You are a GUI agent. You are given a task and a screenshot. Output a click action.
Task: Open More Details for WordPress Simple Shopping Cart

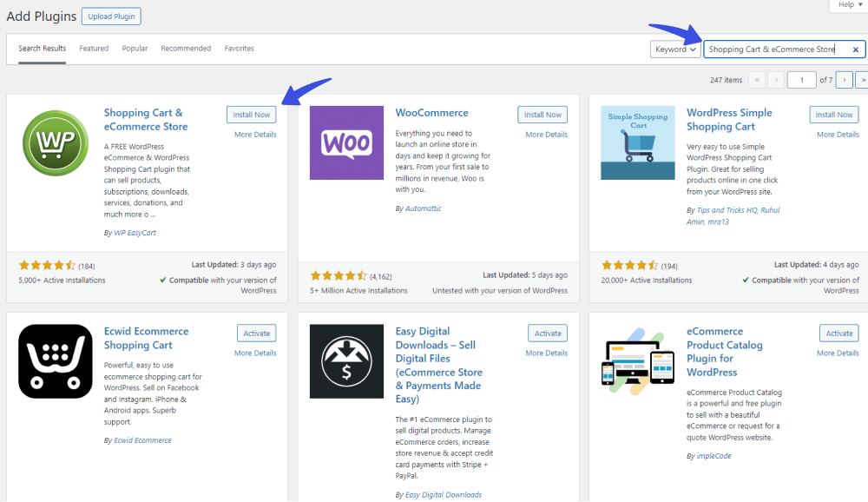tap(838, 134)
